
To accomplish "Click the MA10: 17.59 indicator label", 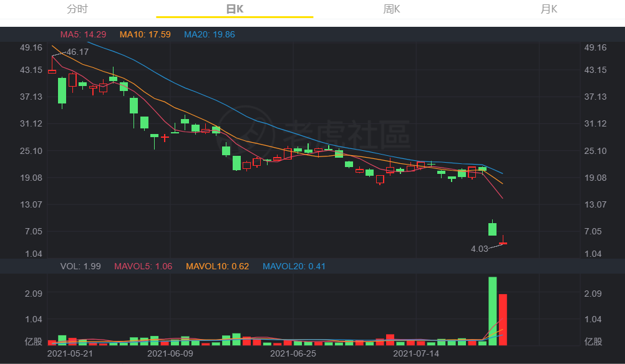I will coord(145,35).
